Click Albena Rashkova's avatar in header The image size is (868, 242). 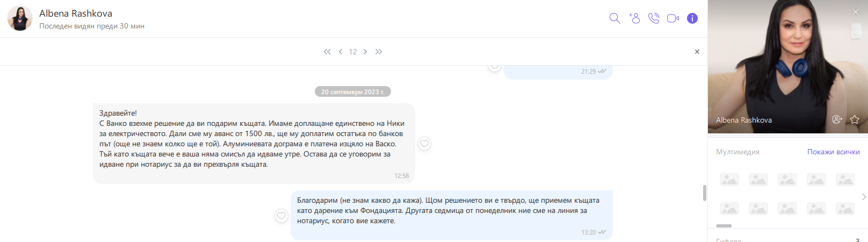pos(20,18)
